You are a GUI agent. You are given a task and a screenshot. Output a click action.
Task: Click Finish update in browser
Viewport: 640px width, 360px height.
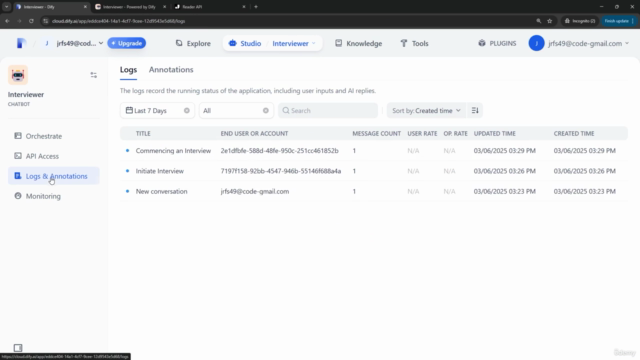[x=618, y=21]
